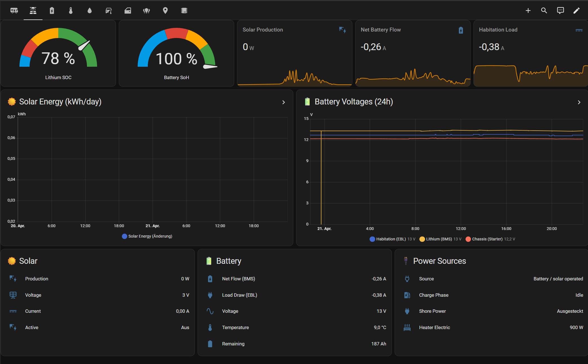Click the pencil edit dashboard icon

576,10
